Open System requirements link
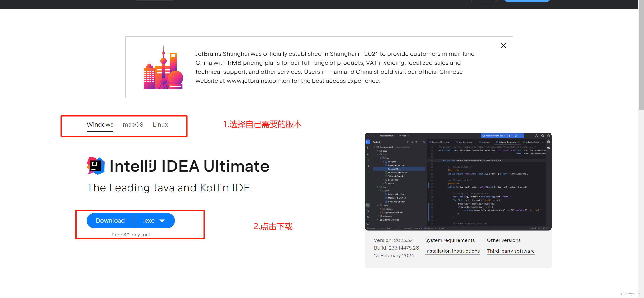The height and width of the screenshot is (298, 644). [450, 240]
